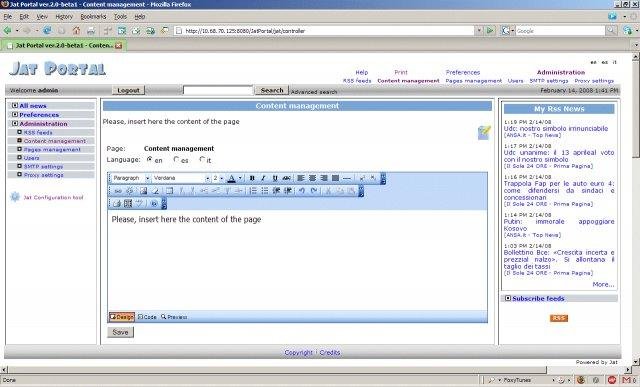Redo last edit in the editor

(313, 191)
